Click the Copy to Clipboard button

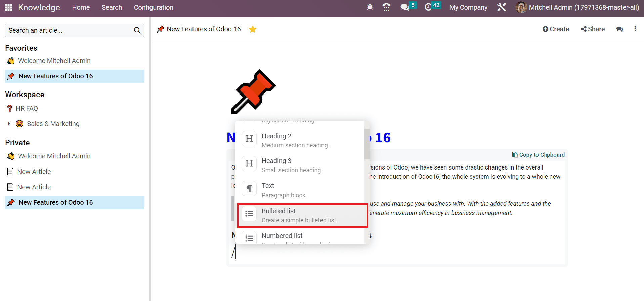[x=538, y=155]
